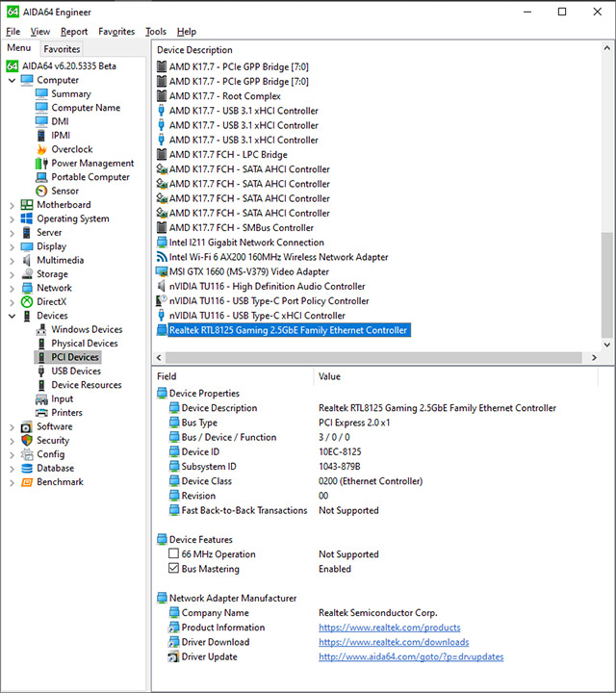Viewport: 616px width, 693px height.
Task: Select AMD K17.7 FCH - LPC Bridge row
Action: click(x=221, y=155)
